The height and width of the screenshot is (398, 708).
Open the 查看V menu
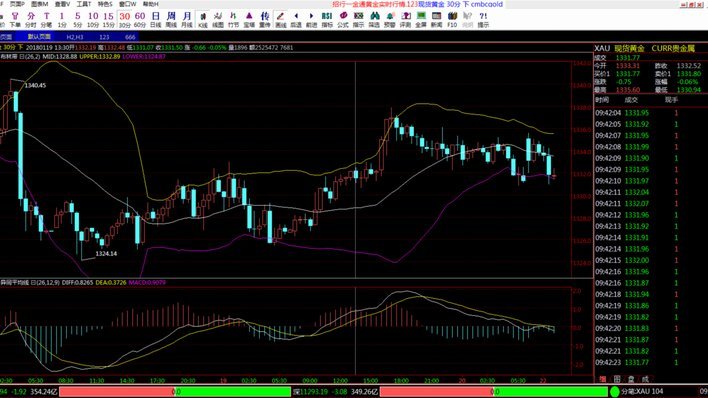(x=62, y=4)
